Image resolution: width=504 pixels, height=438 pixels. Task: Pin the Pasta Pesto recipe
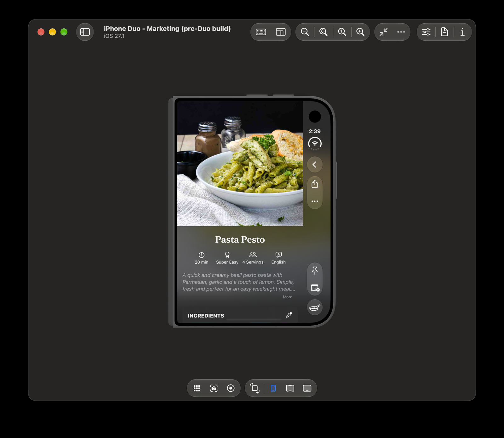(315, 271)
